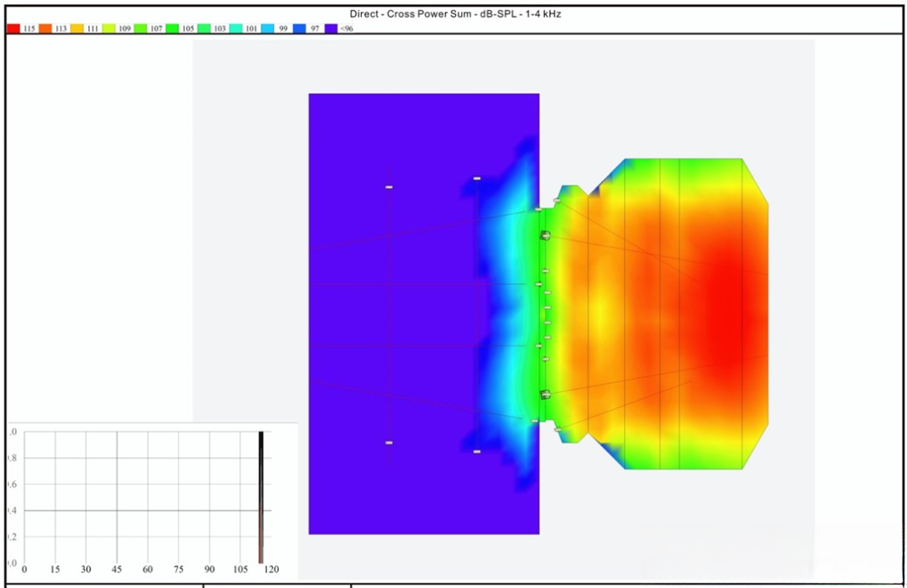The image size is (907, 588).
Task: Click the bottom-left loudspeaker marker in purple area
Action: click(x=389, y=443)
